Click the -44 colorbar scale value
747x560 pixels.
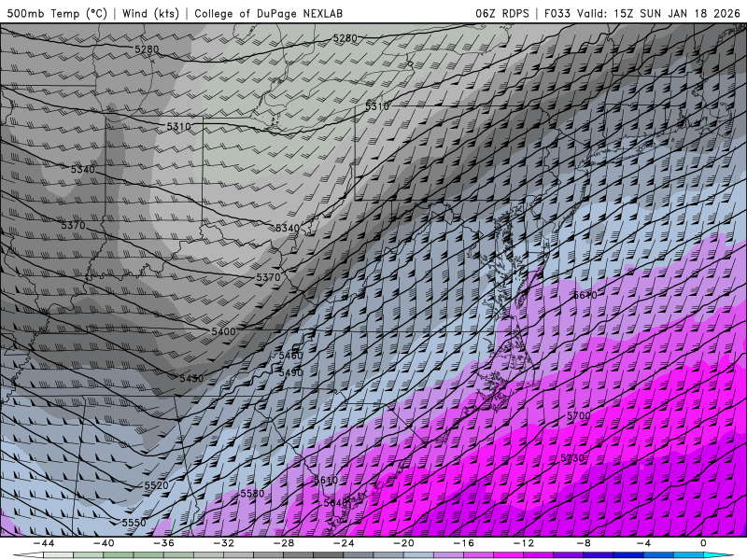(x=44, y=543)
